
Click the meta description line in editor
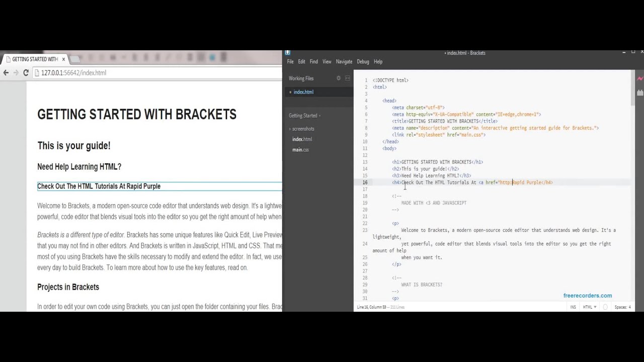coord(495,128)
